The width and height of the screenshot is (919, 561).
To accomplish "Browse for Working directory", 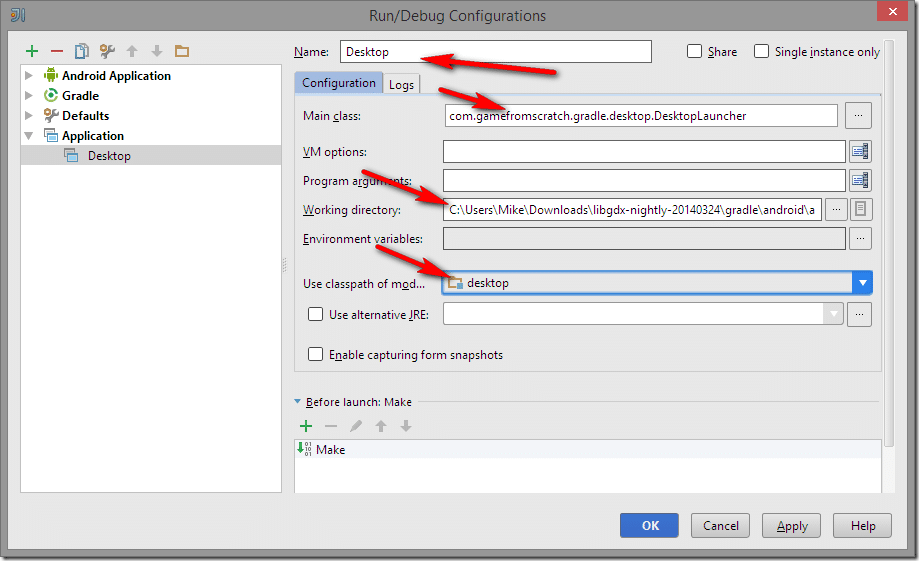I will 836,210.
